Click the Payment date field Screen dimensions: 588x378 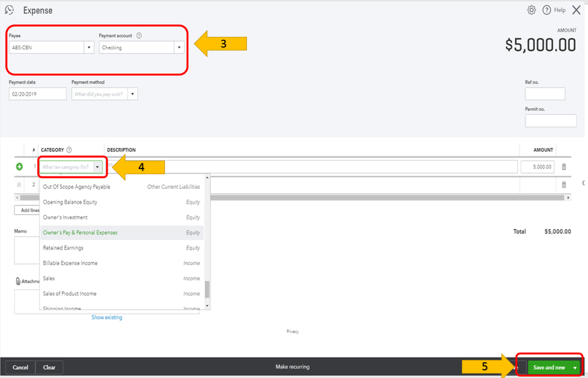38,94
